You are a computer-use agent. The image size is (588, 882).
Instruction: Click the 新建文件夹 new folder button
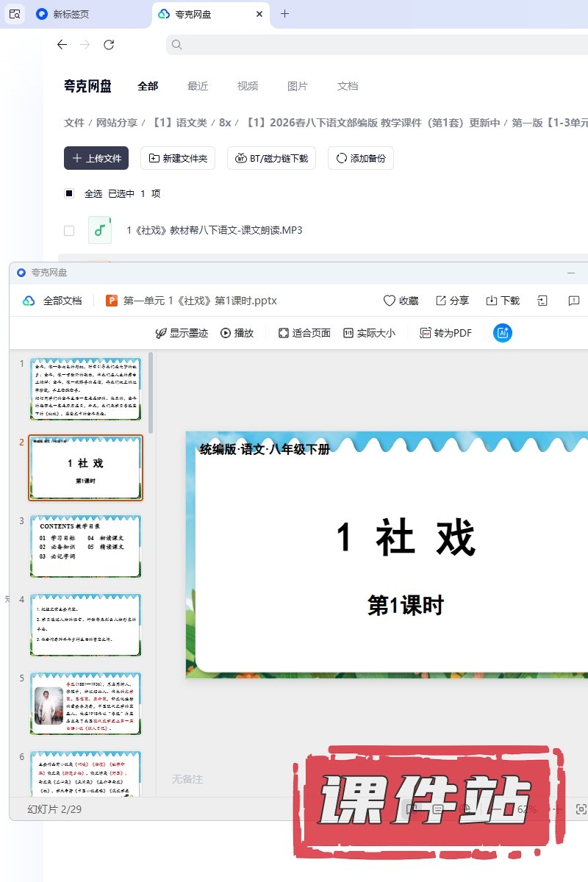click(x=177, y=158)
